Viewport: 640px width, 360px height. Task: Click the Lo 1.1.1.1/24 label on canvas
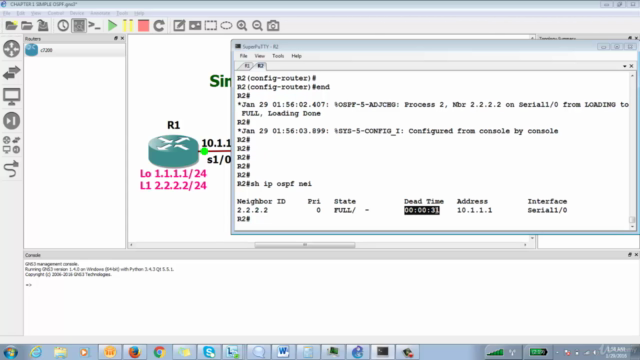[173, 173]
